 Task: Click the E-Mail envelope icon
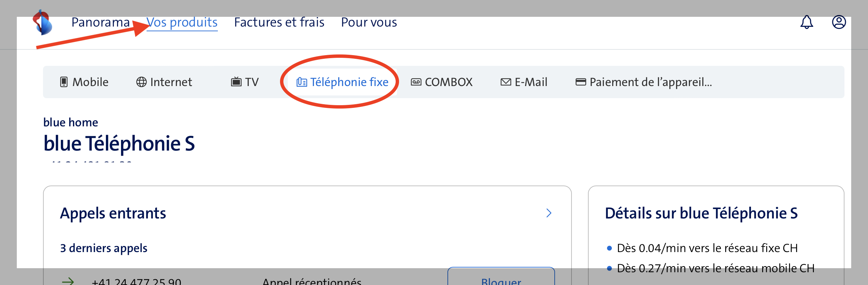tap(505, 82)
